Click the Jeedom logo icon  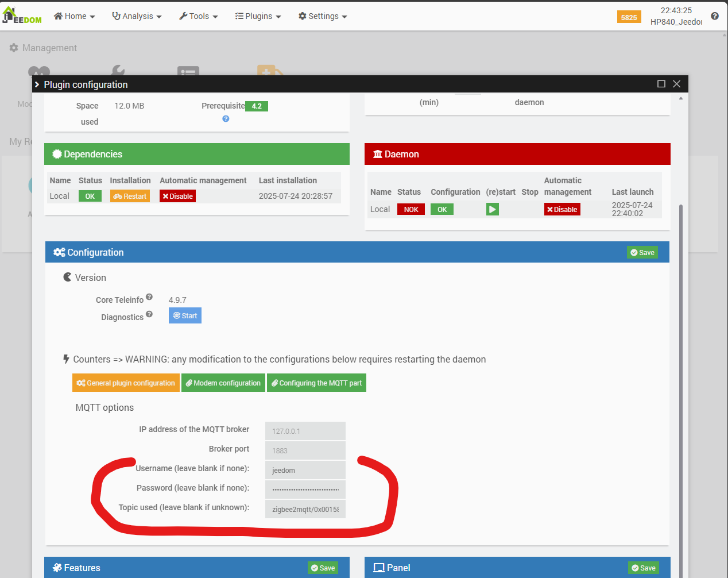(22, 16)
